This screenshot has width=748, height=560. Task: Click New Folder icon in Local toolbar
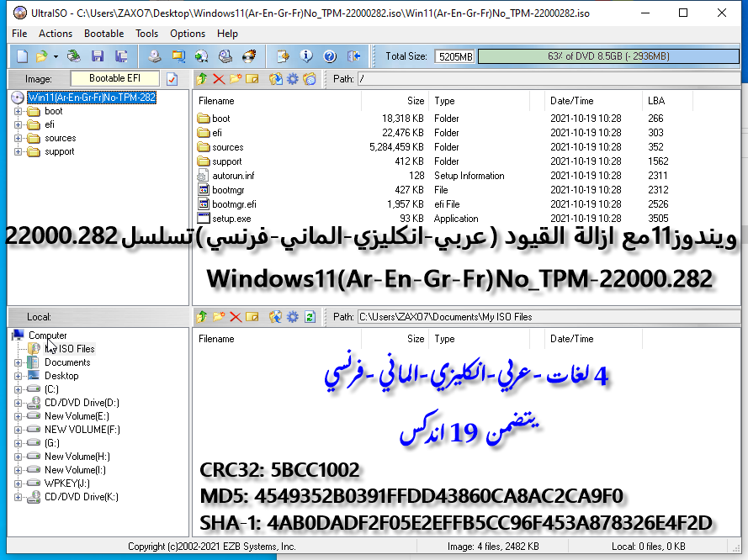[x=219, y=317]
